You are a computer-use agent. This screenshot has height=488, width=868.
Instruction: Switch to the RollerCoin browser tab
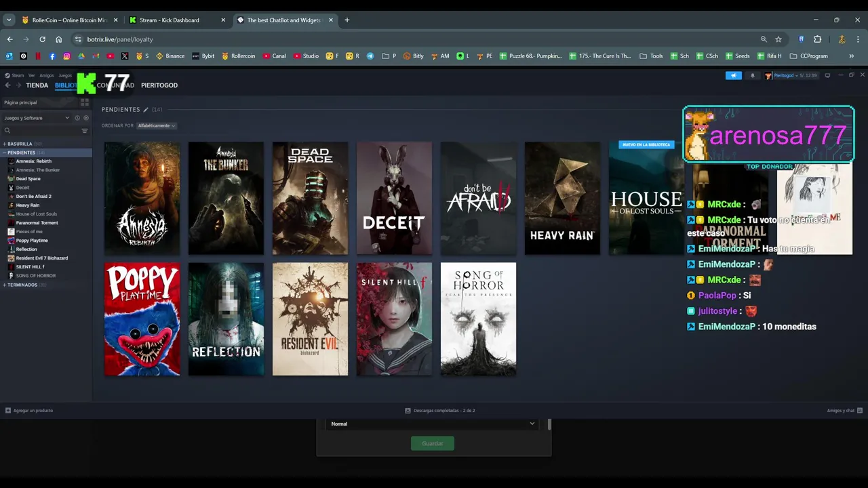[x=69, y=20]
